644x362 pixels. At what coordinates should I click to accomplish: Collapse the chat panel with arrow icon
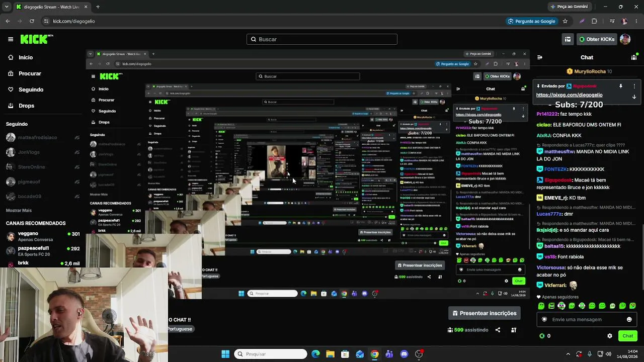click(539, 57)
